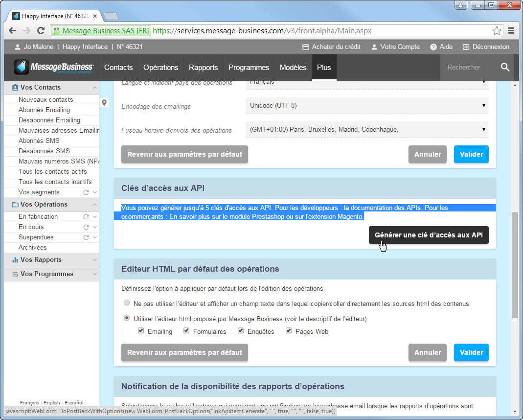
Task: Uncheck the Enquêtes checkbox
Action: [240, 330]
